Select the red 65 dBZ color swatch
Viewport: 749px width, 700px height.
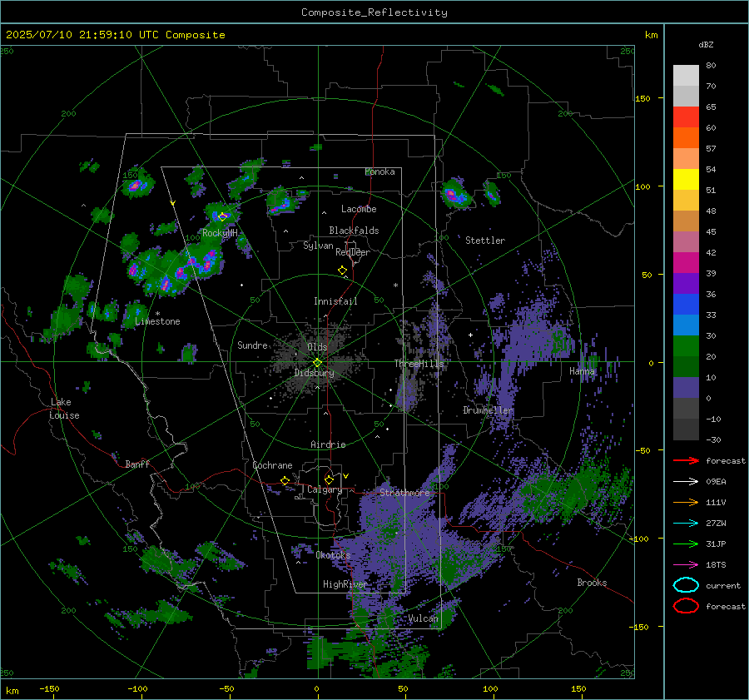point(686,117)
